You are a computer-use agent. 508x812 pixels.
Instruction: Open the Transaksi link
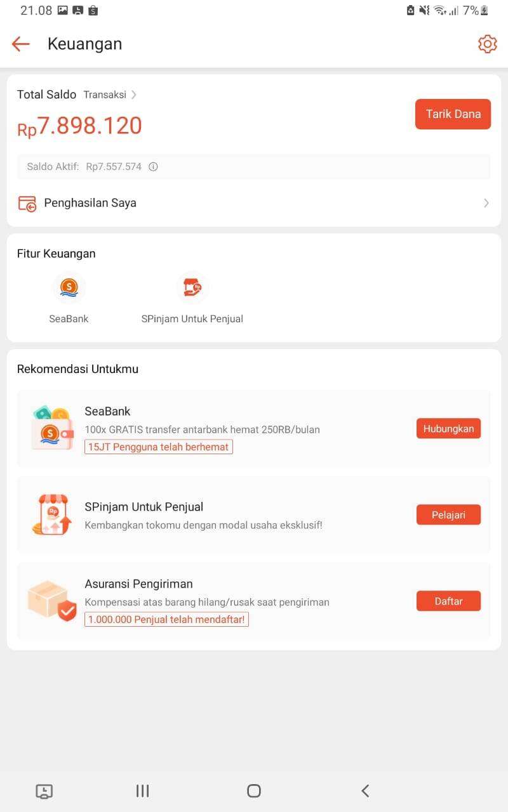105,95
